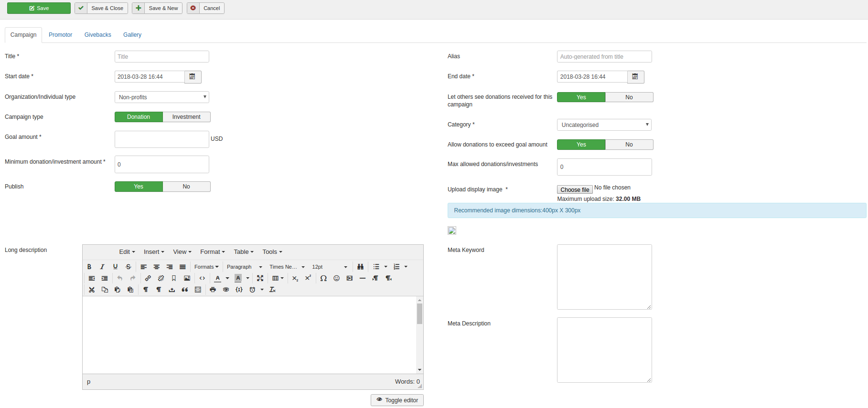The image size is (868, 408).
Task: Click the print icon in editor
Action: (x=213, y=290)
